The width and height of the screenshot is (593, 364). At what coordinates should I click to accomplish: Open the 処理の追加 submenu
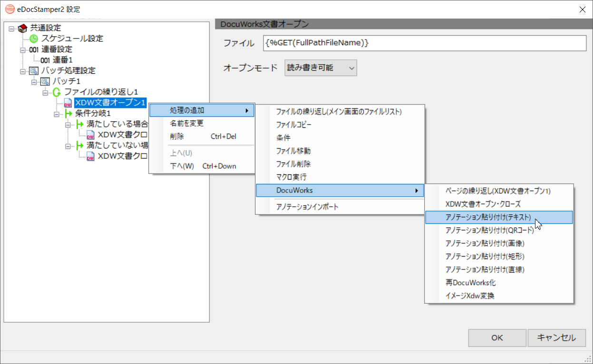pos(202,110)
